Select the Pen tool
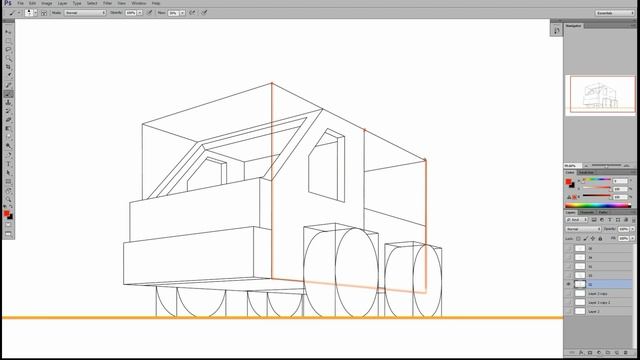 [8, 155]
